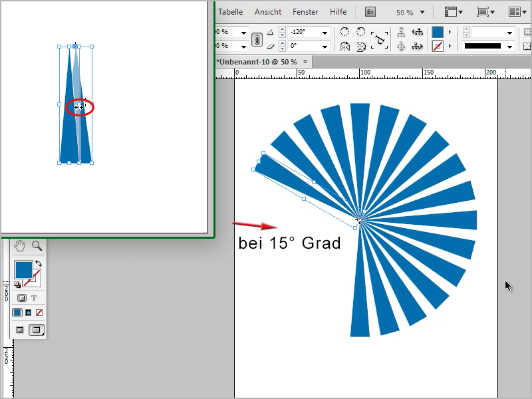Open the stroke weight dropdown
The width and height of the screenshot is (532, 399).
[x=509, y=33]
